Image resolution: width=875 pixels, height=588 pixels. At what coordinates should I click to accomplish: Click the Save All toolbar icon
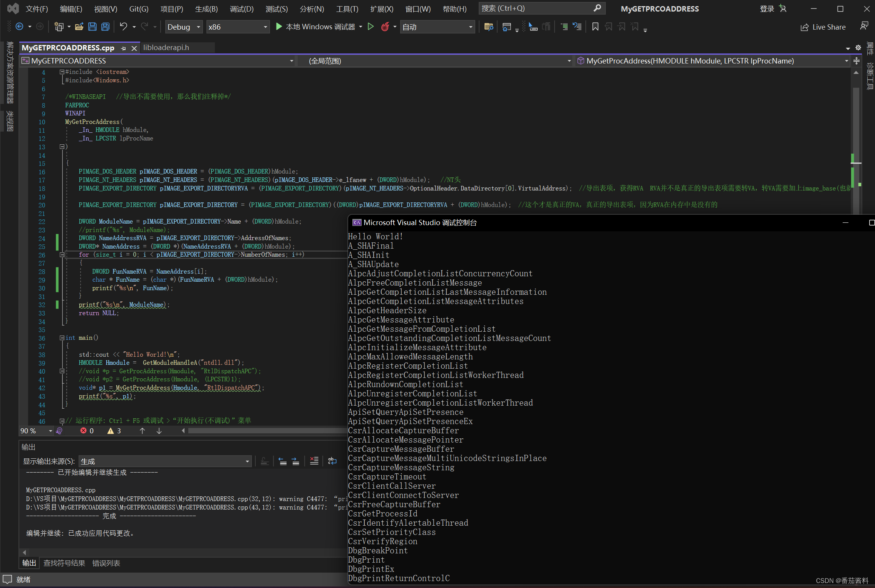(105, 27)
